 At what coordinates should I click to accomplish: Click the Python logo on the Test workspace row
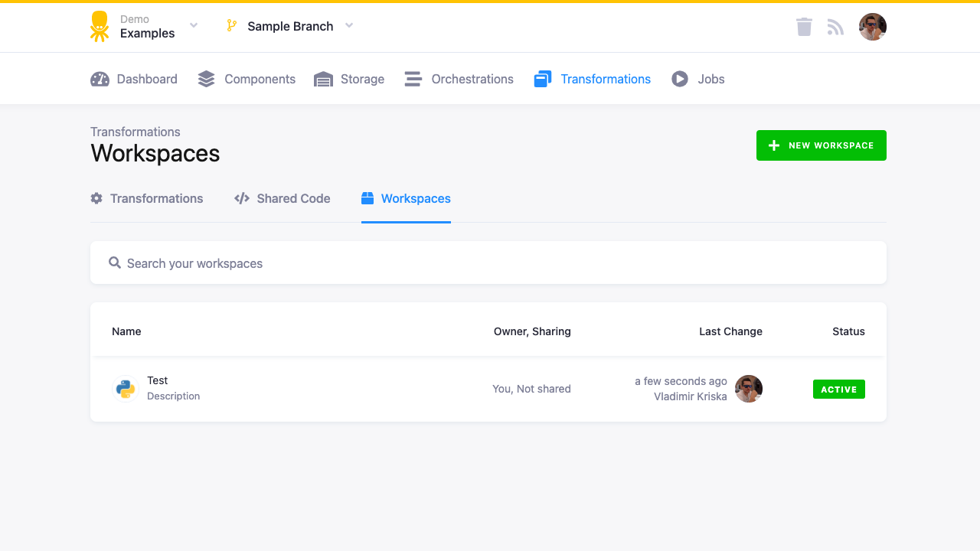[x=125, y=389]
